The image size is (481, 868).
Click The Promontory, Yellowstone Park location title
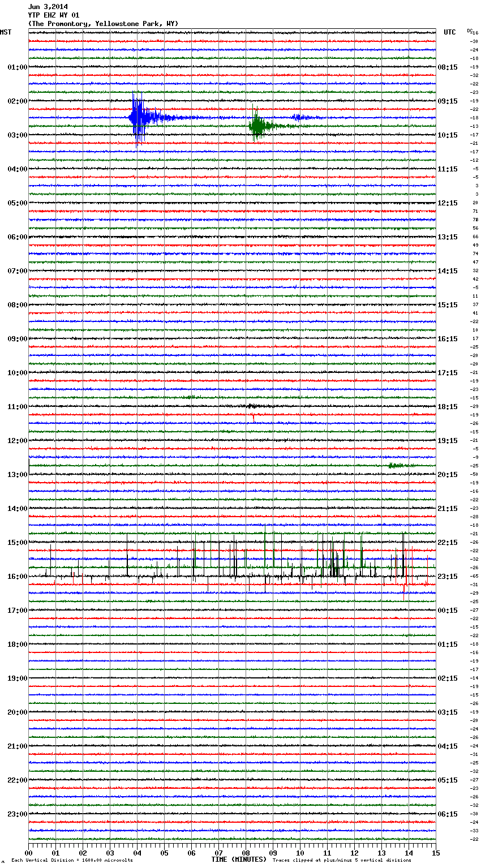tap(103, 24)
